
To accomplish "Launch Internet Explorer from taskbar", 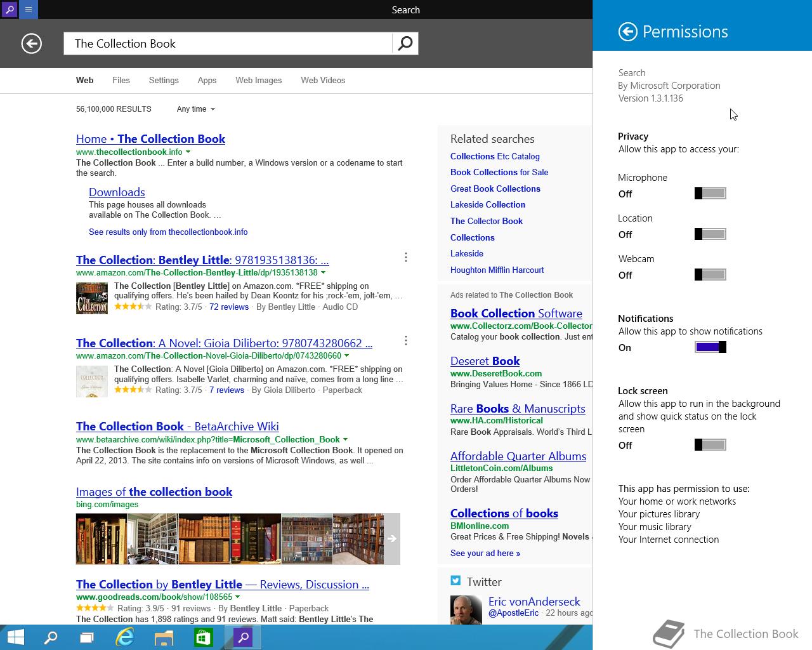I will point(125,637).
